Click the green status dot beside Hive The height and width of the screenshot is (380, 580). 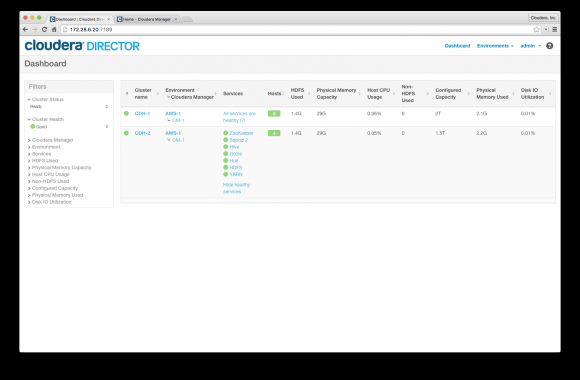pyautogui.click(x=226, y=147)
